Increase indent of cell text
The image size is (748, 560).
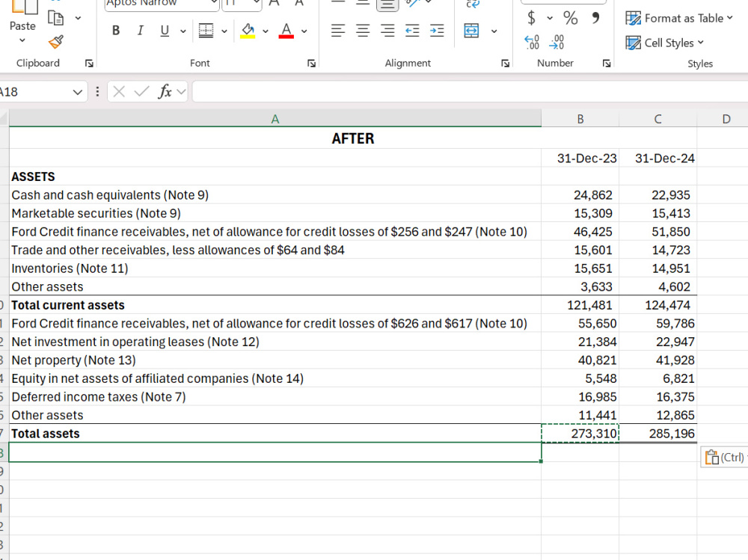click(x=437, y=31)
